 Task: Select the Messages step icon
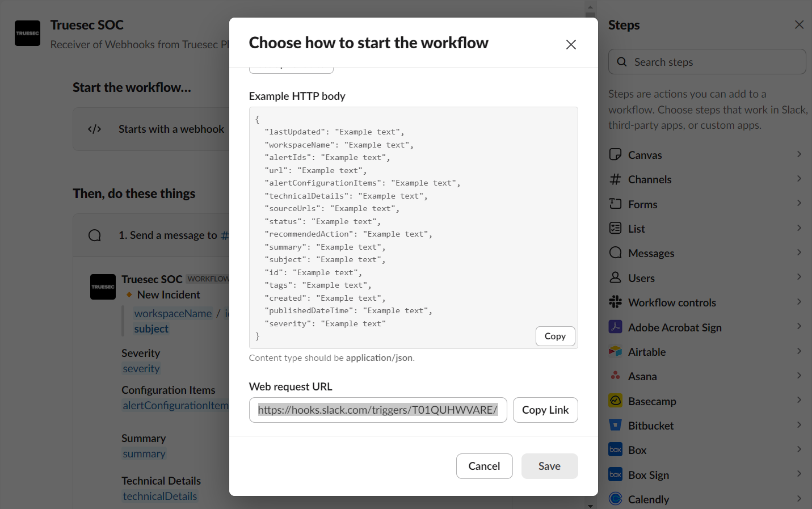616,253
